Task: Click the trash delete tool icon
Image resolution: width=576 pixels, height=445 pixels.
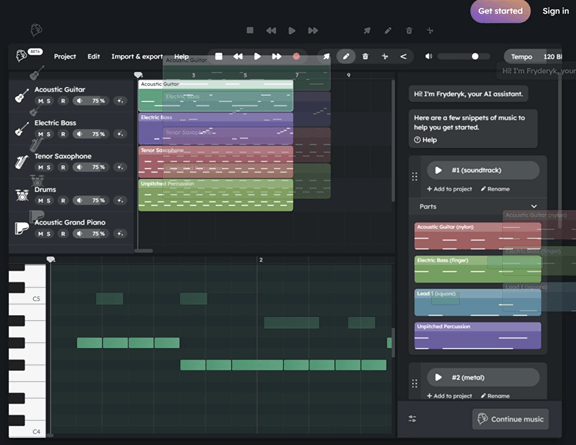Action: pyautogui.click(x=365, y=57)
